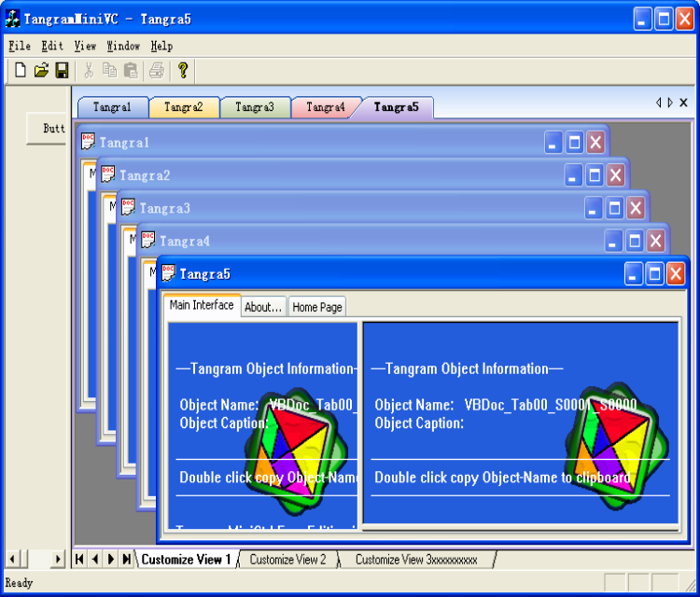Maximize the main TangramMiniVC window
This screenshot has height=597, width=700.
tap(664, 20)
